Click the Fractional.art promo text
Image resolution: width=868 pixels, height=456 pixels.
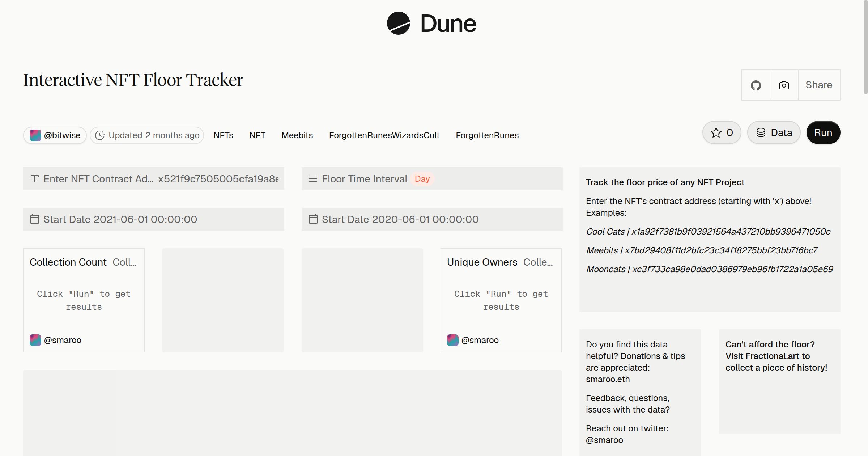[776, 356]
